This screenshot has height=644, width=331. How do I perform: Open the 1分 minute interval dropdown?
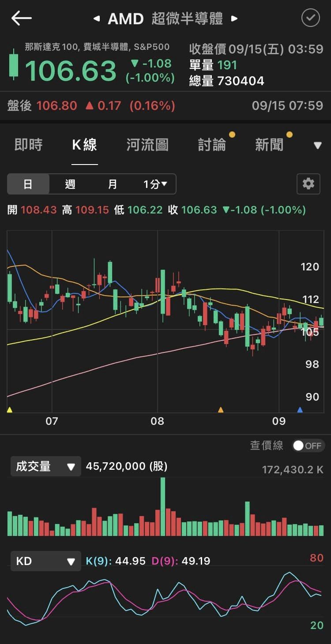pos(155,184)
